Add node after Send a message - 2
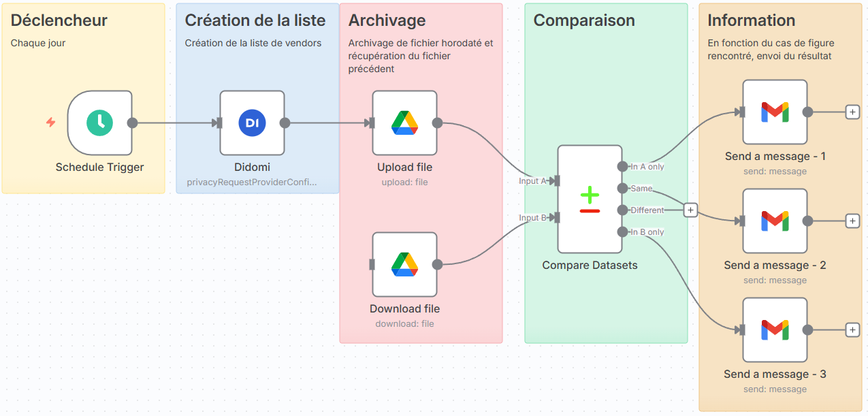Image resolution: width=868 pixels, height=416 pixels. (x=852, y=221)
